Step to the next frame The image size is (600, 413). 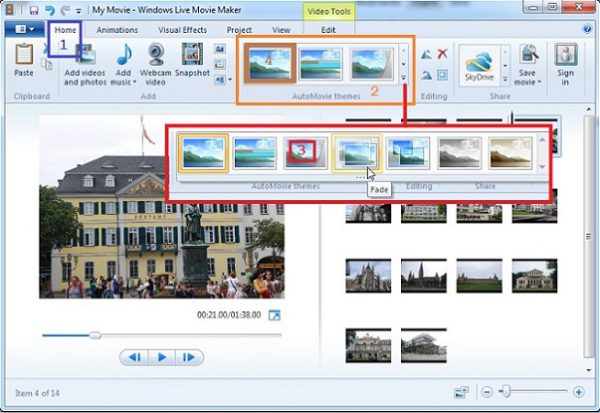(x=189, y=357)
